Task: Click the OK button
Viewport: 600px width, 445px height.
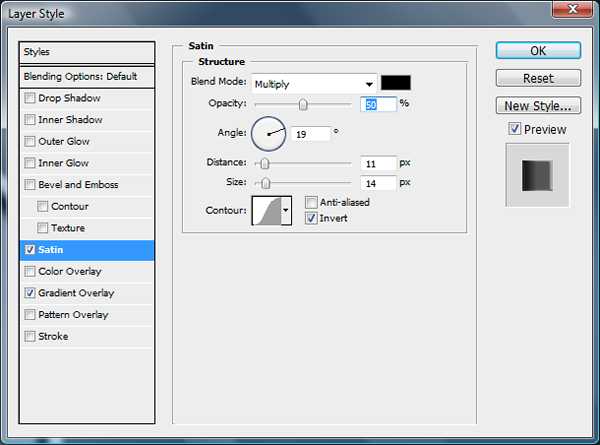Action: pyautogui.click(x=538, y=51)
